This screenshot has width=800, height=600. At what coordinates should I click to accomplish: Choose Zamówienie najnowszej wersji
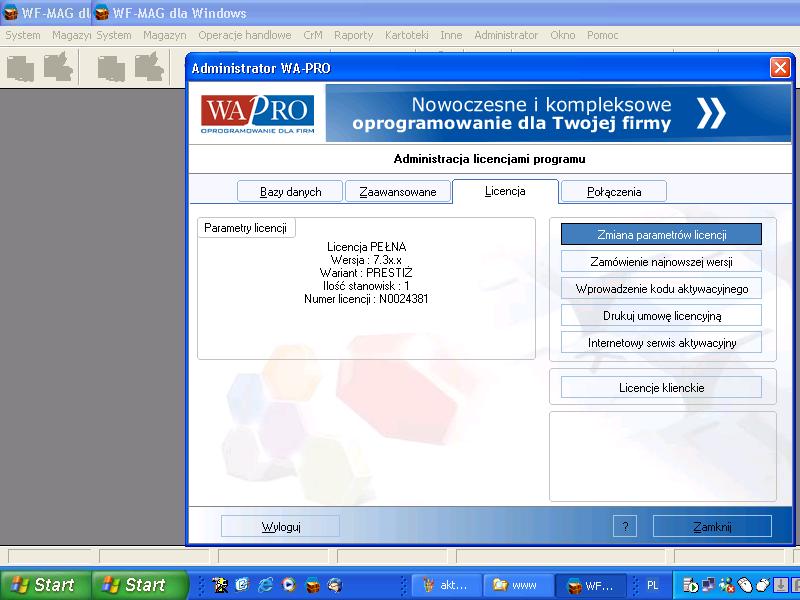[x=661, y=261]
